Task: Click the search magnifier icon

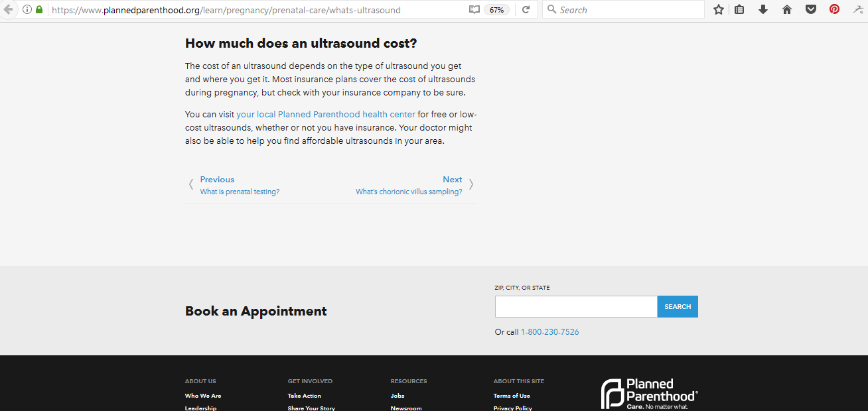Action: [x=551, y=9]
